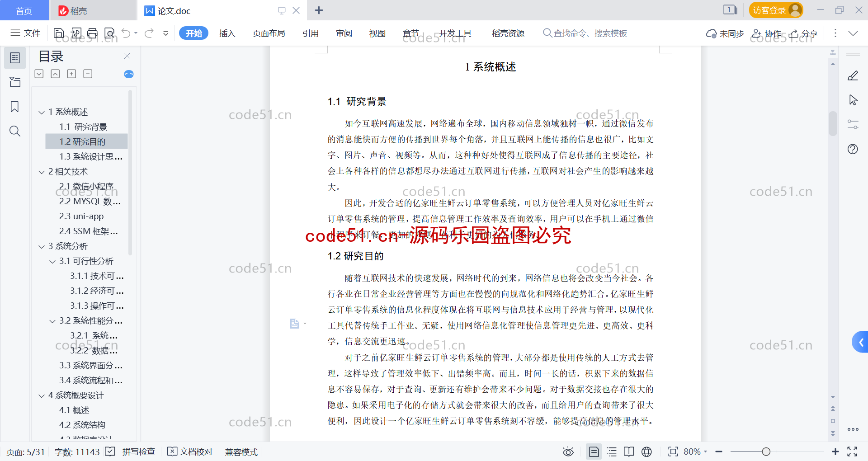Click the help question icon
Viewport: 868px width, 461px height.
click(x=853, y=149)
